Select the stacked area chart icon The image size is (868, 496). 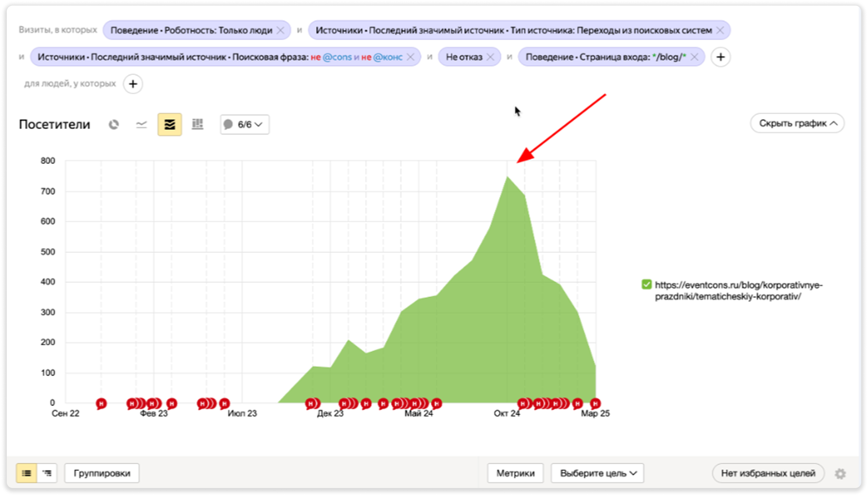tap(170, 125)
